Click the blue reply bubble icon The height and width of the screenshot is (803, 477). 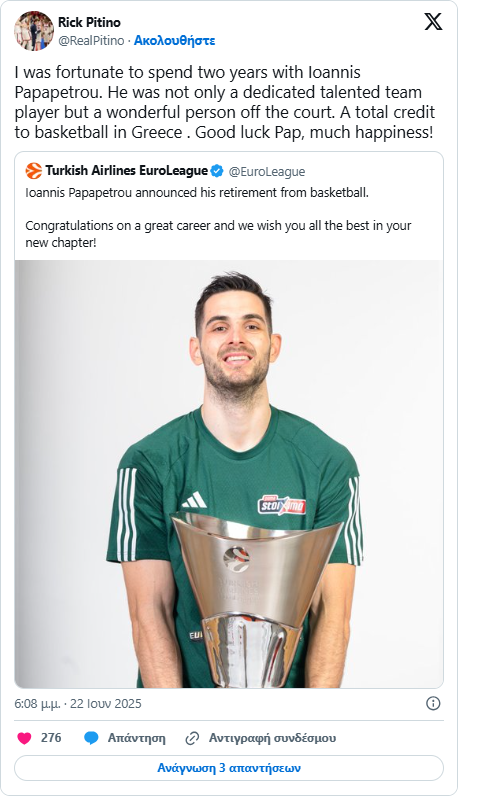(x=91, y=738)
